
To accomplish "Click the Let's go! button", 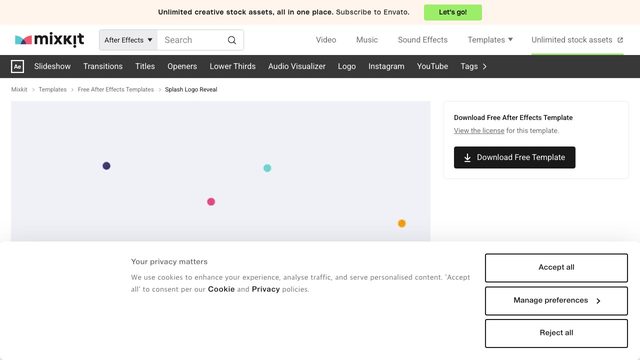I will pos(453,12).
